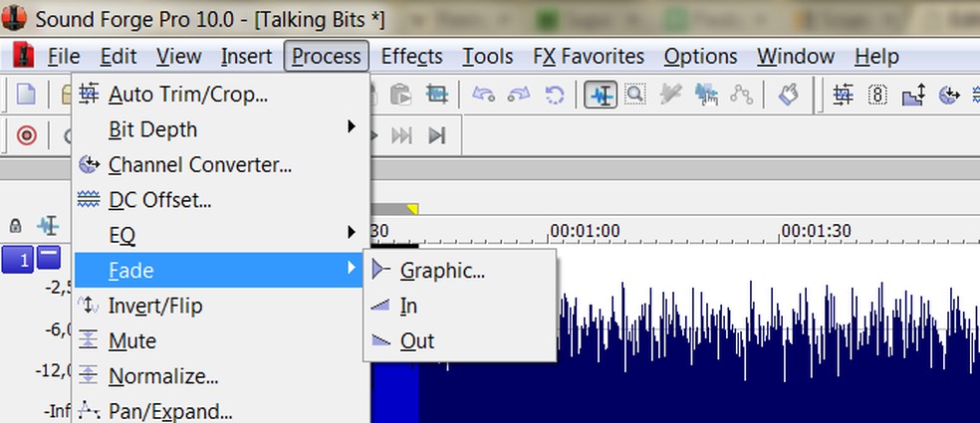
Task: Click the Paste to new toolbar icon
Action: [x=400, y=95]
